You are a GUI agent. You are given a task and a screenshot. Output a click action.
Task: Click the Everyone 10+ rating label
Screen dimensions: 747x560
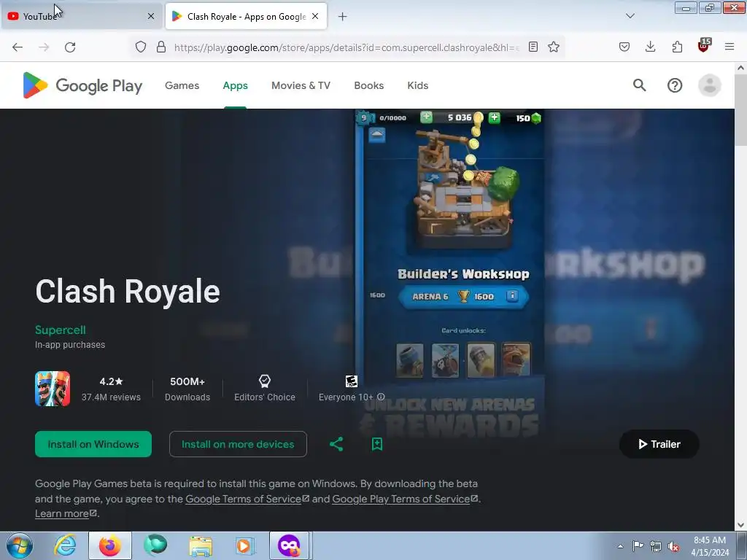point(346,397)
